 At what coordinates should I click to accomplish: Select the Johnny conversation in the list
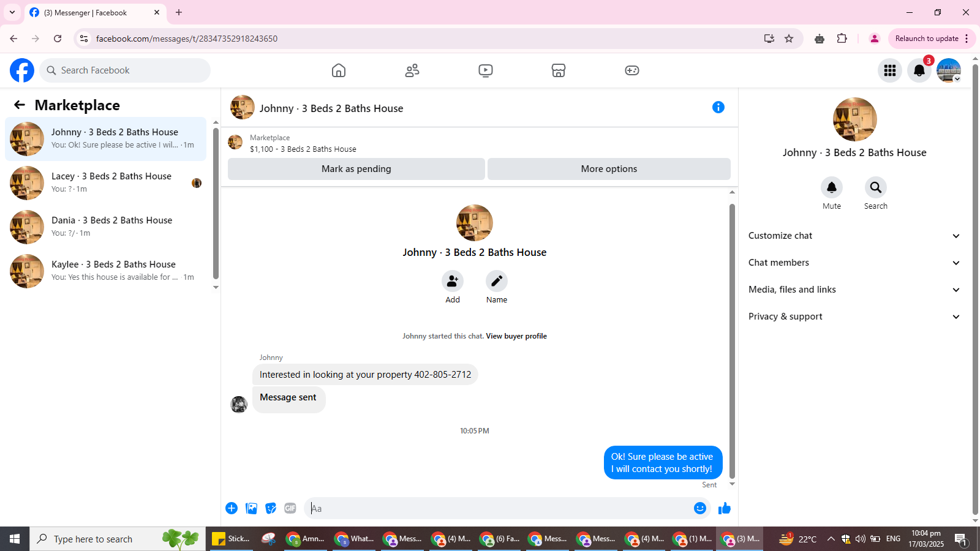coord(105,139)
